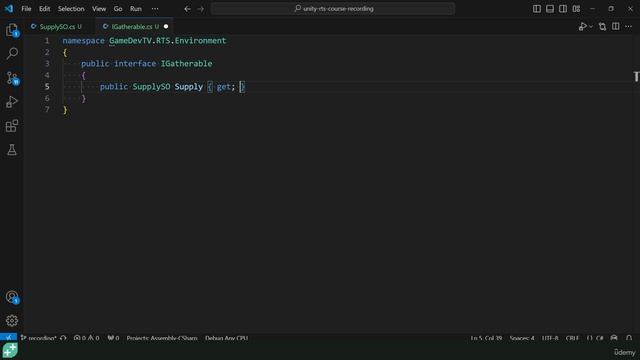
Task: Open the errors and warnings count
Action: 86,338
